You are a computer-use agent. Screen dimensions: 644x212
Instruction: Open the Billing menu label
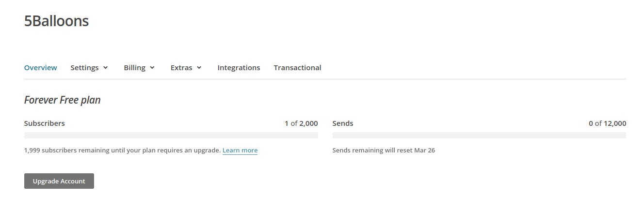[x=134, y=68]
